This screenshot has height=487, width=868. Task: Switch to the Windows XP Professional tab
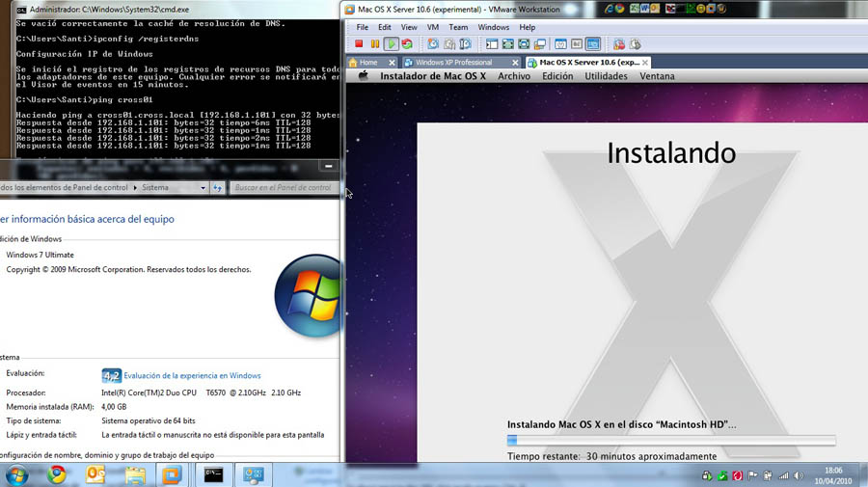click(x=454, y=62)
